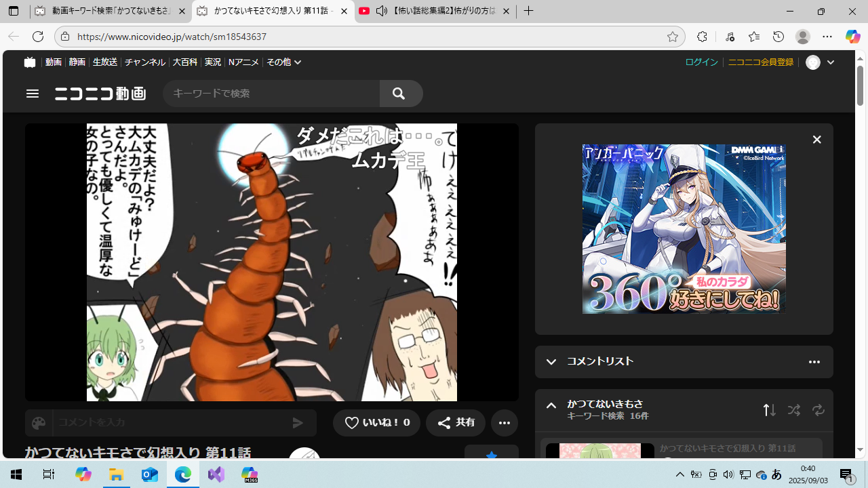The image size is (868, 488).
Task: Switch to 怖い話総集編2 tab
Action: coord(434,12)
